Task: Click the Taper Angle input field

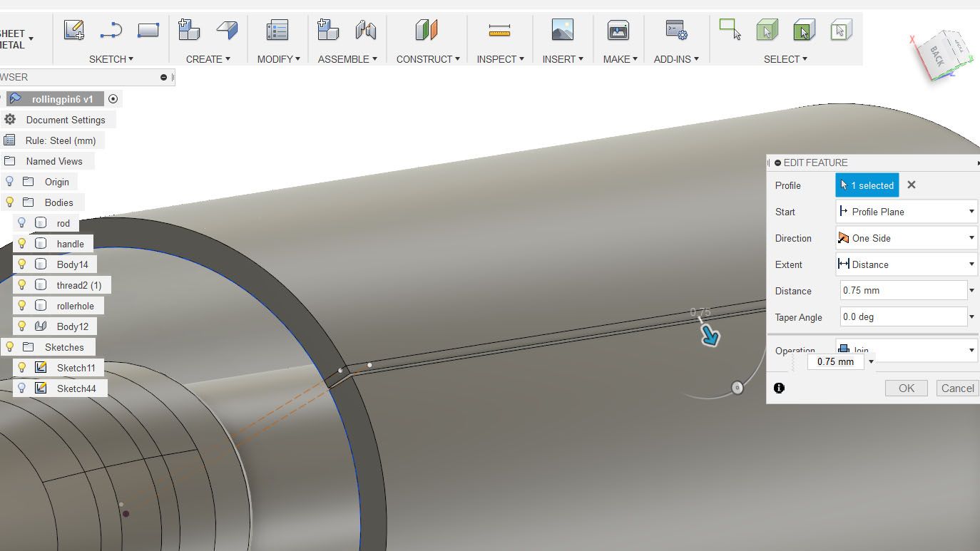Action: click(x=904, y=317)
